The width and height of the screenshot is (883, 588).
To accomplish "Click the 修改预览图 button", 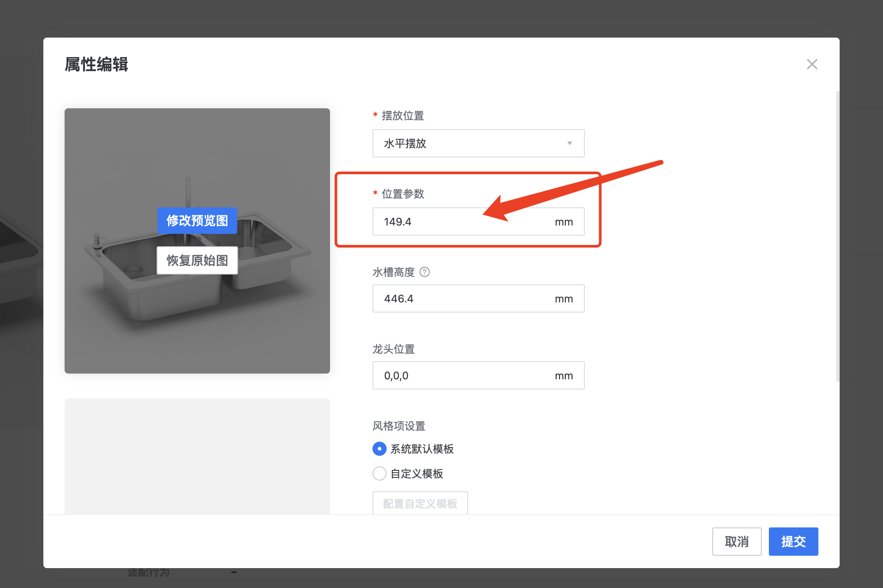I will (x=197, y=220).
